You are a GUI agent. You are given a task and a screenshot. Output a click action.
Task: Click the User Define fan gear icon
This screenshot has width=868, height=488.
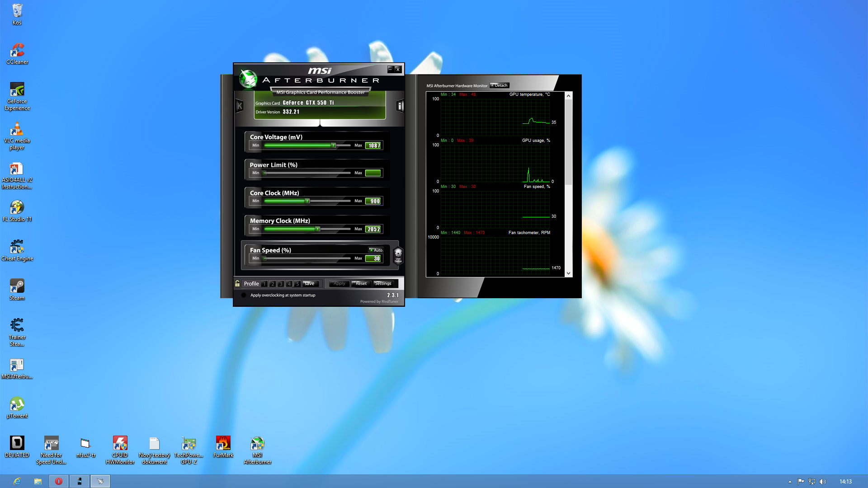[398, 255]
